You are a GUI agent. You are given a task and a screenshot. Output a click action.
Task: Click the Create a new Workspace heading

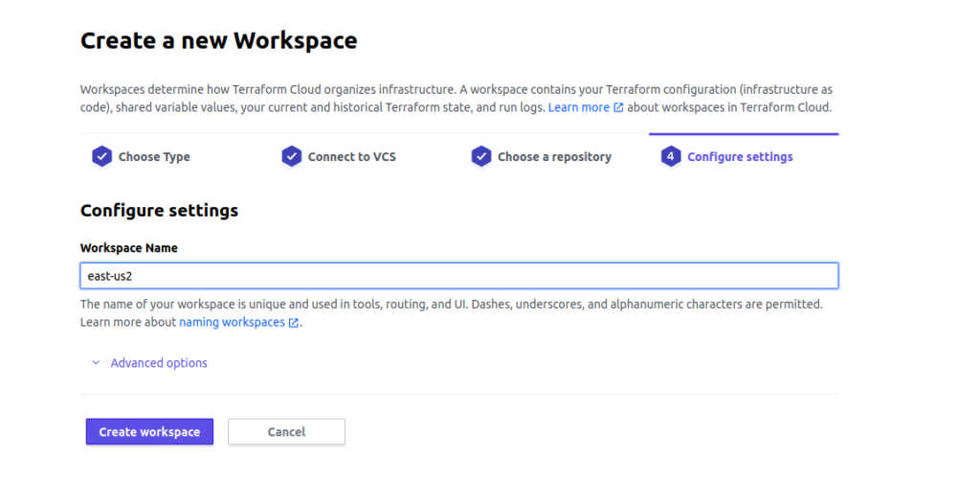pyautogui.click(x=219, y=40)
